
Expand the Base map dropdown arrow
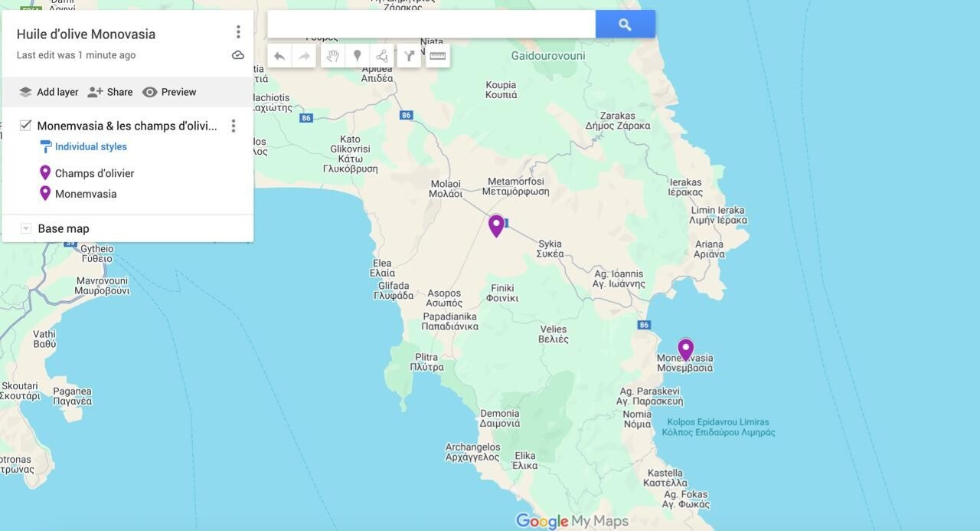pyautogui.click(x=26, y=228)
